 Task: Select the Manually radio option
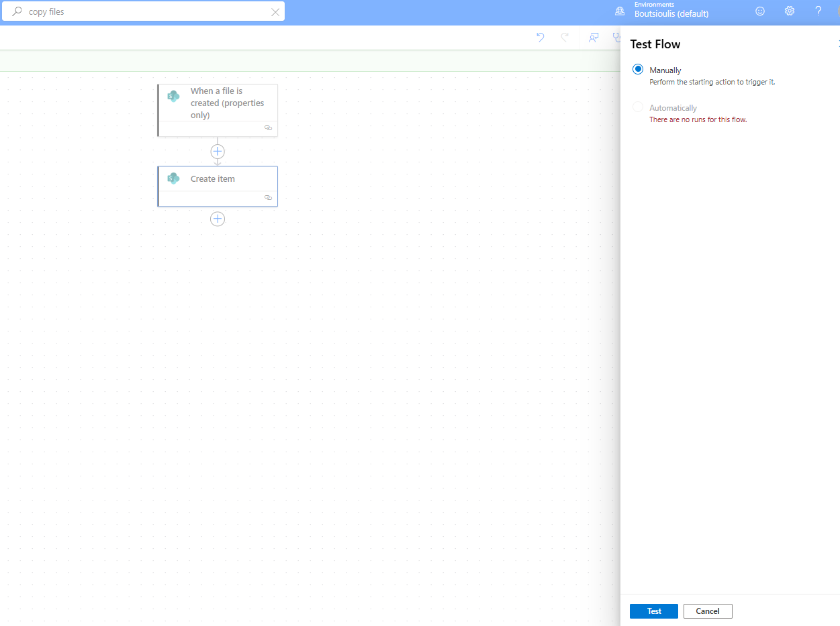click(x=638, y=70)
